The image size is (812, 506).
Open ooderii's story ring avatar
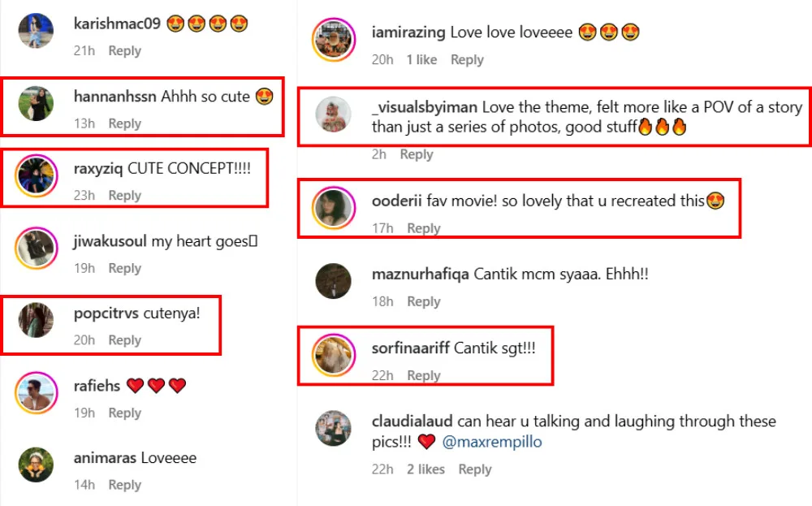tap(333, 210)
